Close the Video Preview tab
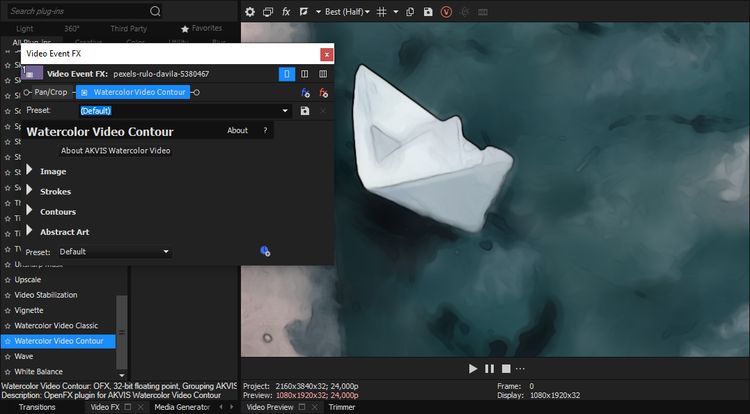The height and width of the screenshot is (414, 750). (314, 407)
